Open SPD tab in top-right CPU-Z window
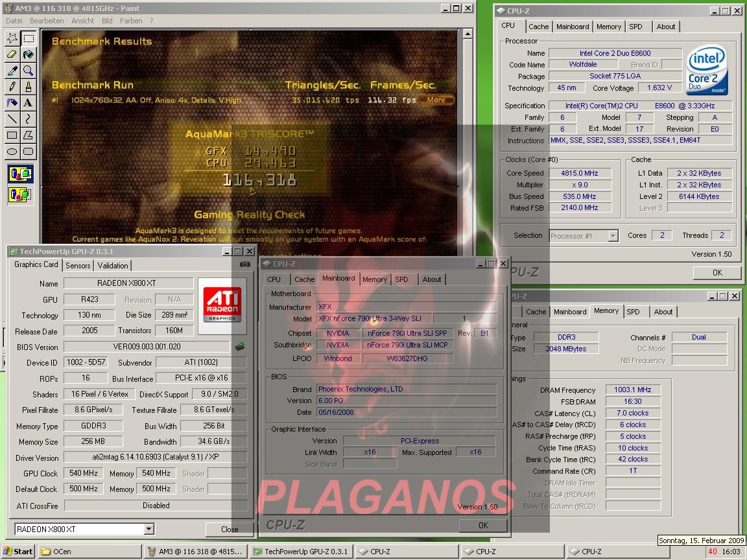 pos(635,27)
